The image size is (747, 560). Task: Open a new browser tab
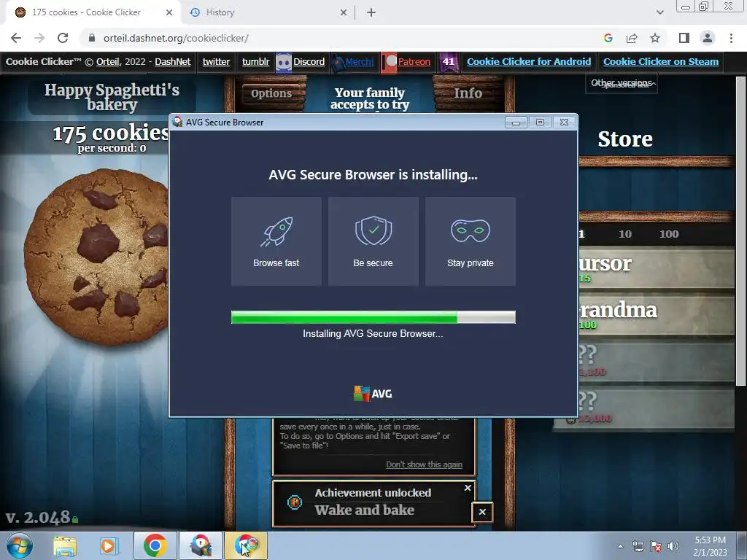tap(371, 13)
